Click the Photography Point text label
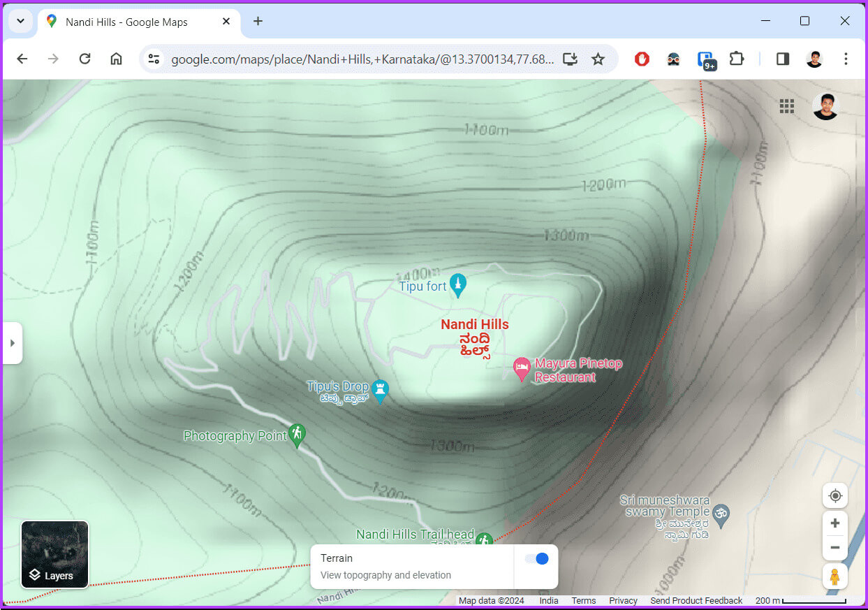This screenshot has height=610, width=868. [235, 436]
